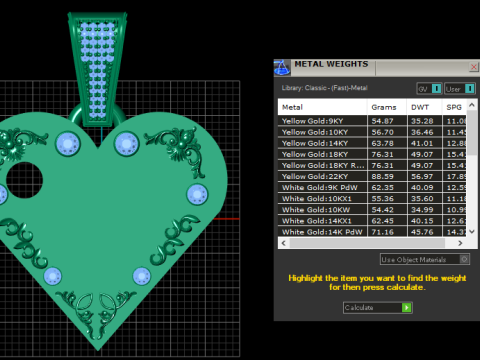Viewport: 480px width, 360px height.
Task: Select the Yellow Gold:14KY row
Action: point(372,143)
